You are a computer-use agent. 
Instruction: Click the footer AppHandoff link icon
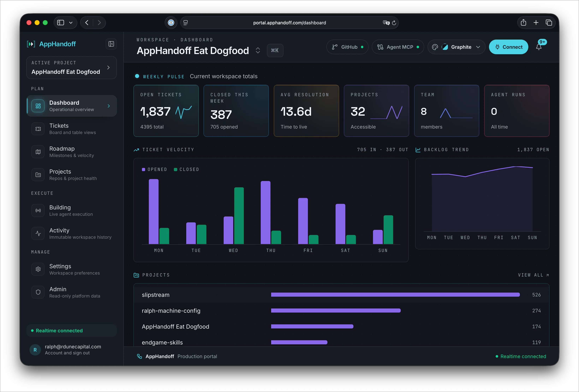(x=139, y=356)
